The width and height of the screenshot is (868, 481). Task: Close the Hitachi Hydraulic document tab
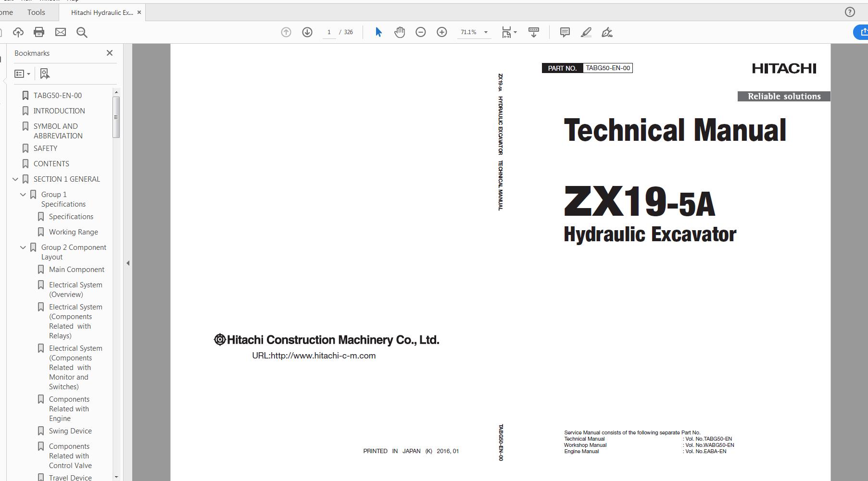(x=139, y=12)
